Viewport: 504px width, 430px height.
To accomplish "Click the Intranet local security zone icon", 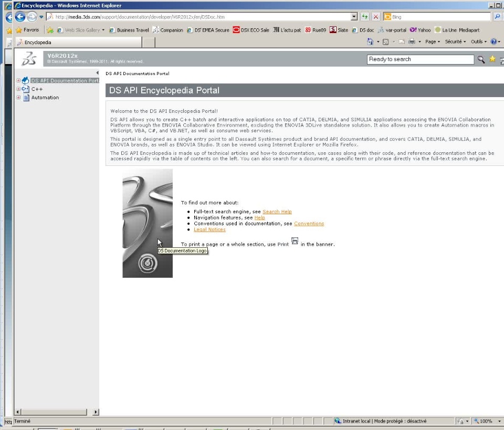I will tap(338, 421).
